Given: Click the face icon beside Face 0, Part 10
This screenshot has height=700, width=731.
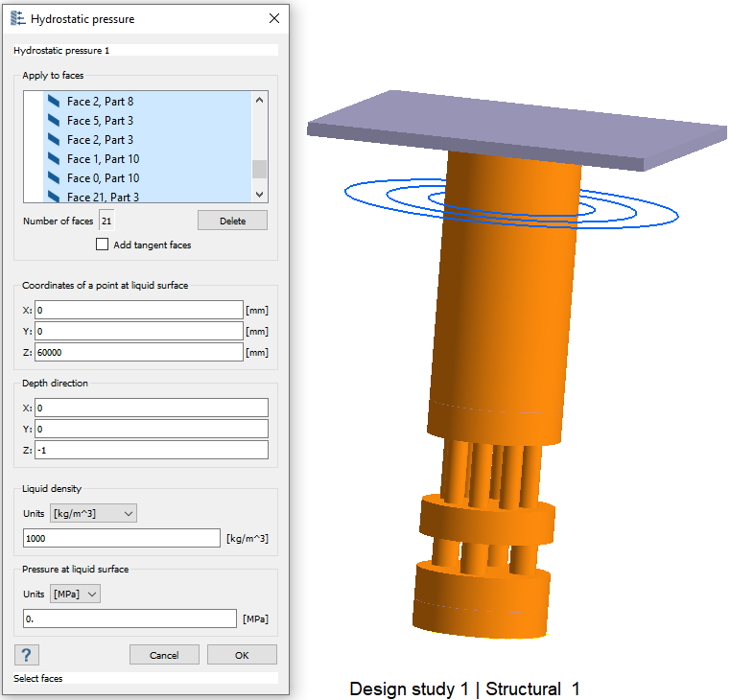Looking at the screenshot, I should 53,178.
